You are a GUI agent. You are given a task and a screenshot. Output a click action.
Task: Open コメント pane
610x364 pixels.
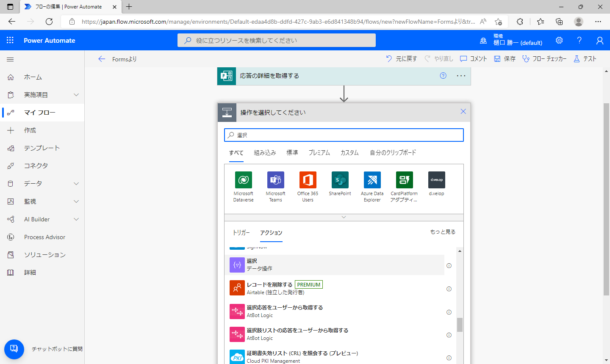pyautogui.click(x=474, y=59)
